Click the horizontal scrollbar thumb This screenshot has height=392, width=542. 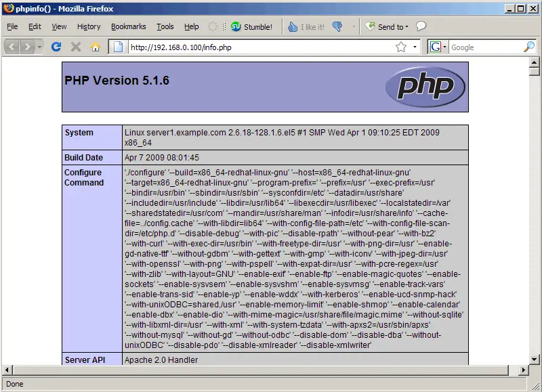[261, 370]
